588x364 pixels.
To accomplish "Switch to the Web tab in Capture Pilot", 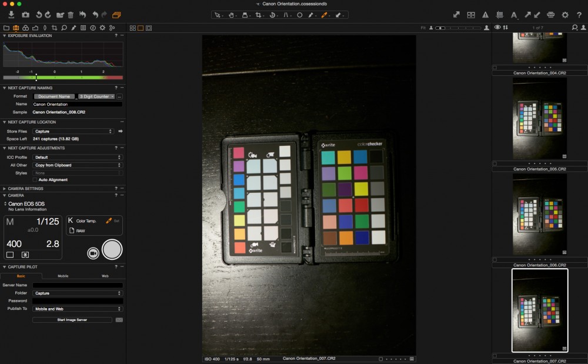I will [105, 276].
